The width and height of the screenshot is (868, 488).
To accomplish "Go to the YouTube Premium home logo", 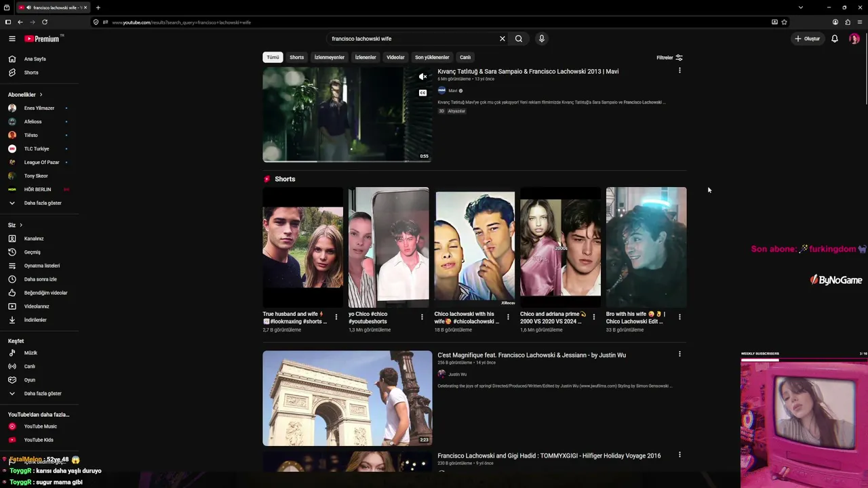I will click(x=43, y=39).
